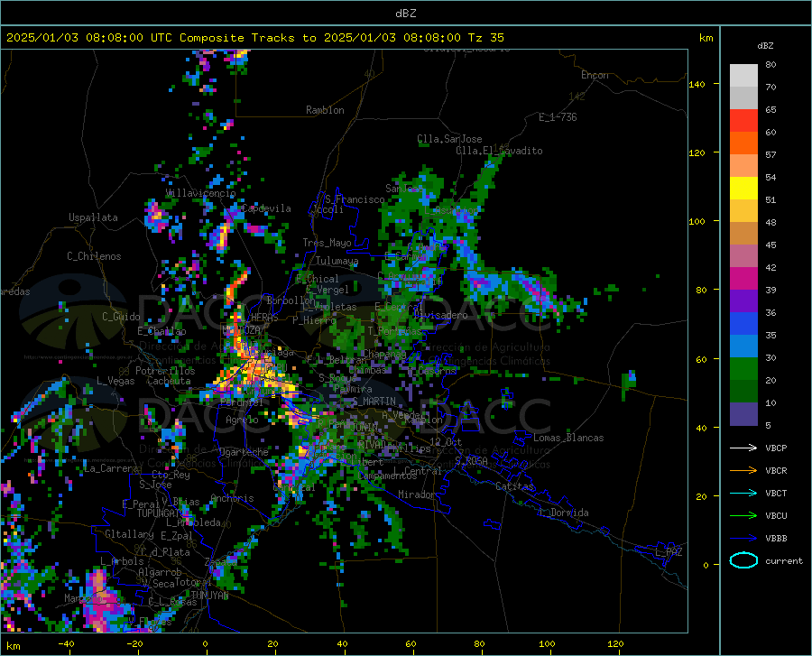
Task: Click the 'Clla.SanJose' map label
Action: 449,139
